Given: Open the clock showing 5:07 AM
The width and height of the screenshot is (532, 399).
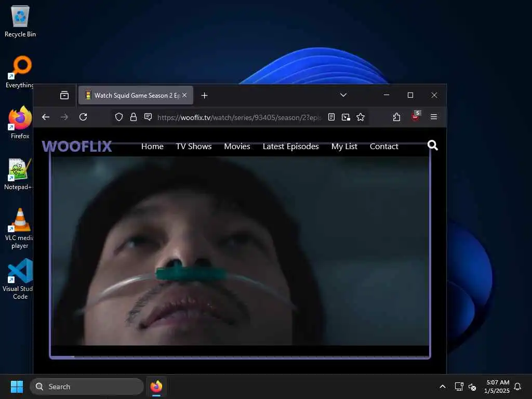Looking at the screenshot, I should click(x=497, y=387).
